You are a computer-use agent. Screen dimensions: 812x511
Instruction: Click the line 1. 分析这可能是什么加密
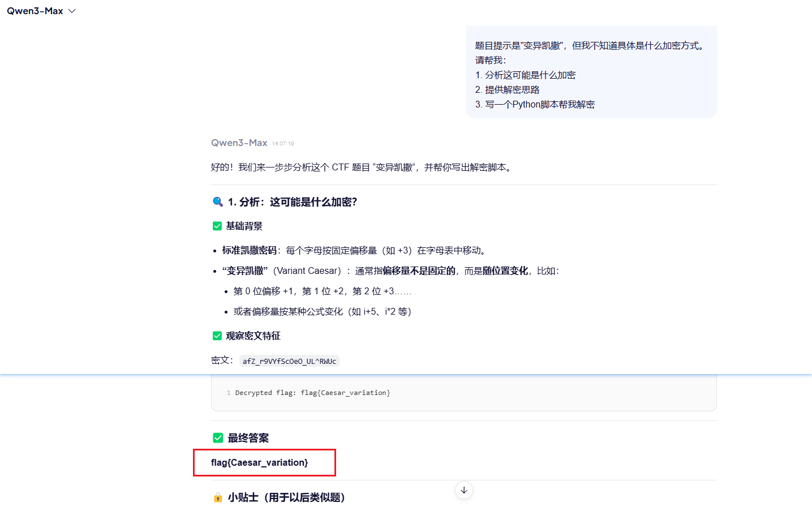coord(525,75)
